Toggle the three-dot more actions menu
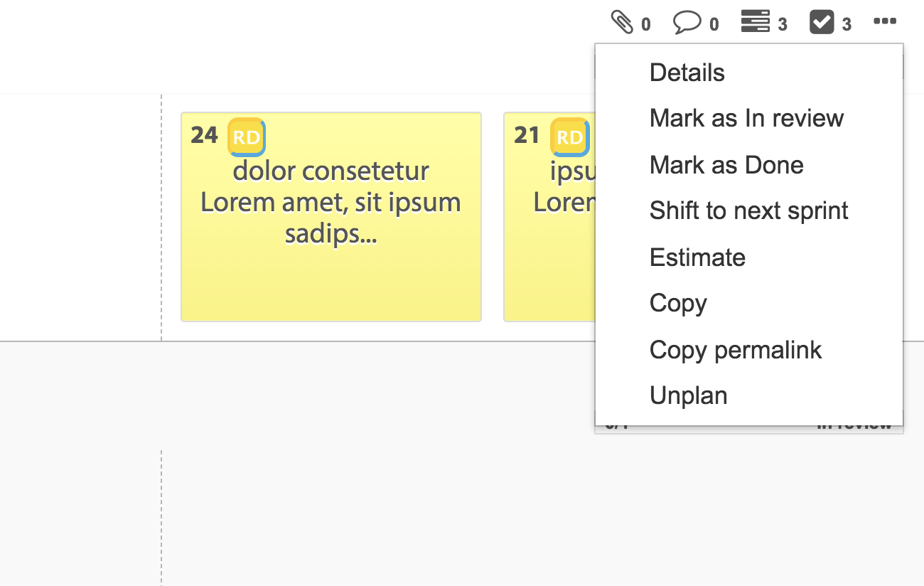The height and width of the screenshot is (586, 924). pos(885,21)
